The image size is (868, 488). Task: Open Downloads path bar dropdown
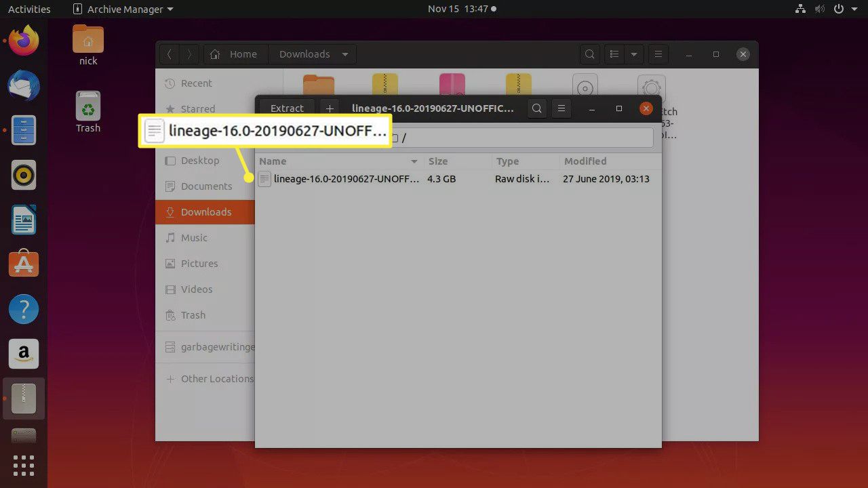(x=345, y=54)
